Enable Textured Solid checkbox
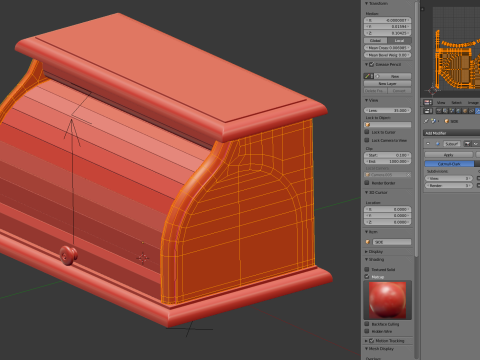The image size is (480, 360). coord(367,269)
